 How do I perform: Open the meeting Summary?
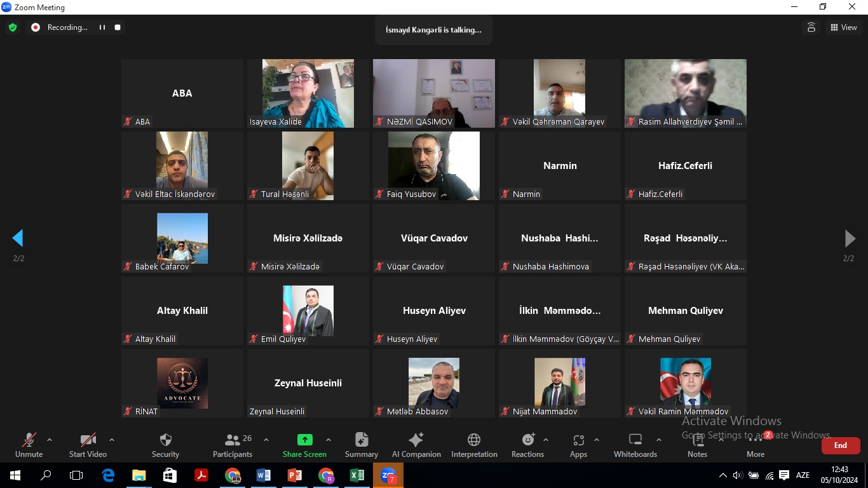click(x=362, y=445)
